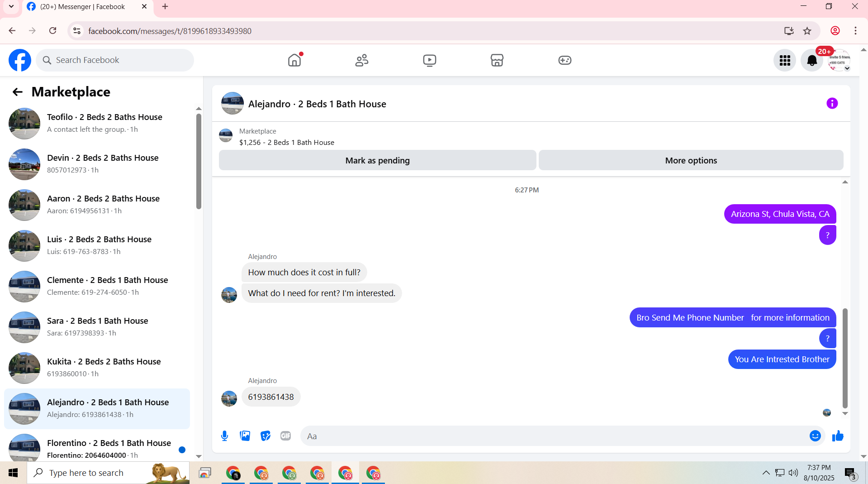868x484 pixels.
Task: Click chat scroll-down arrow
Action: (x=844, y=413)
